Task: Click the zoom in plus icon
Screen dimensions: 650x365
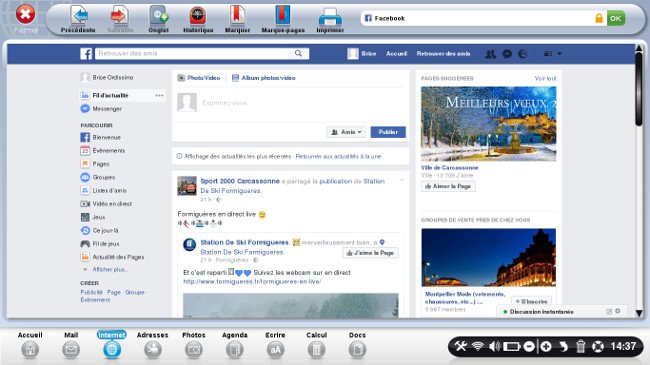Action: tap(546, 346)
